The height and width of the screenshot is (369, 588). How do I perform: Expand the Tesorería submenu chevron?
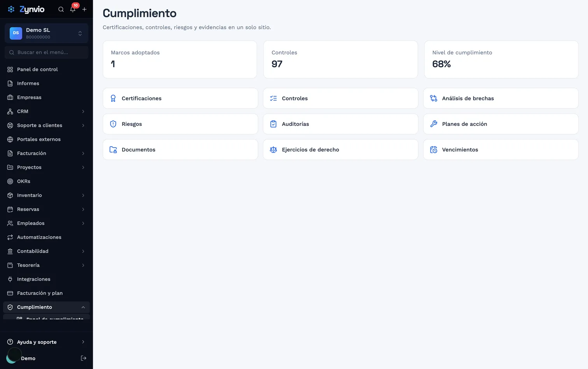tap(83, 265)
